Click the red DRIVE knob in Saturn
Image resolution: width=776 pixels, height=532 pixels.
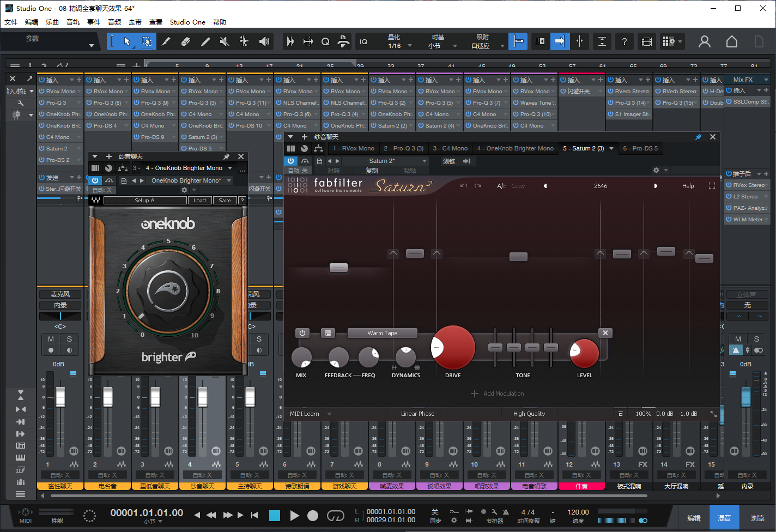click(453, 348)
